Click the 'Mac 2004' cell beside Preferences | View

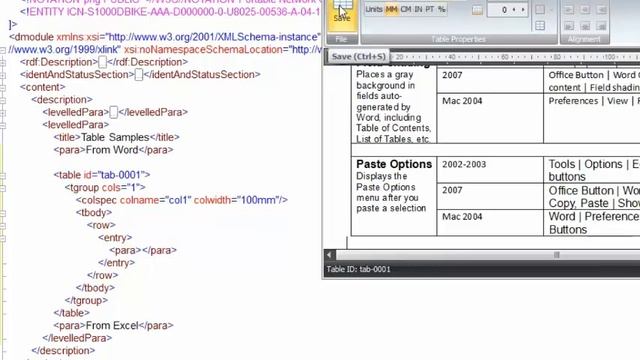(x=490, y=118)
